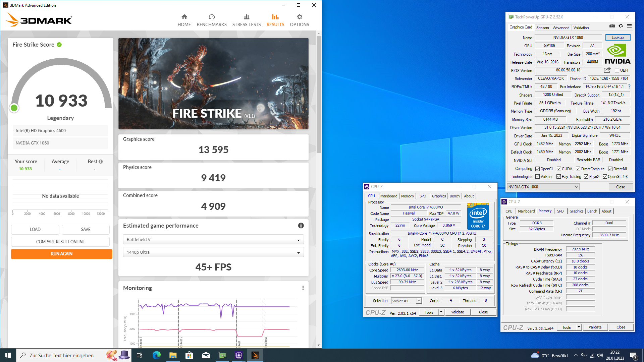Click the Lookup button in GPU-Z
The height and width of the screenshot is (362, 644).
click(618, 38)
